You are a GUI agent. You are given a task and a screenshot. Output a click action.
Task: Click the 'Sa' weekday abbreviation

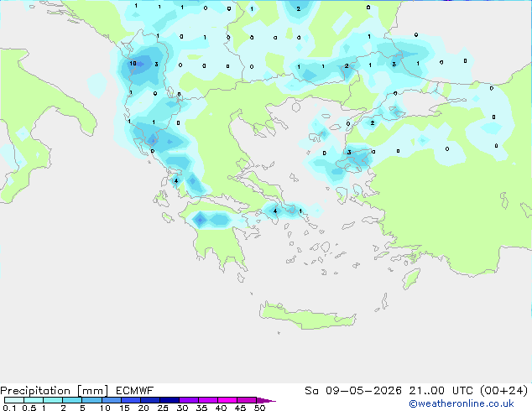311,391
